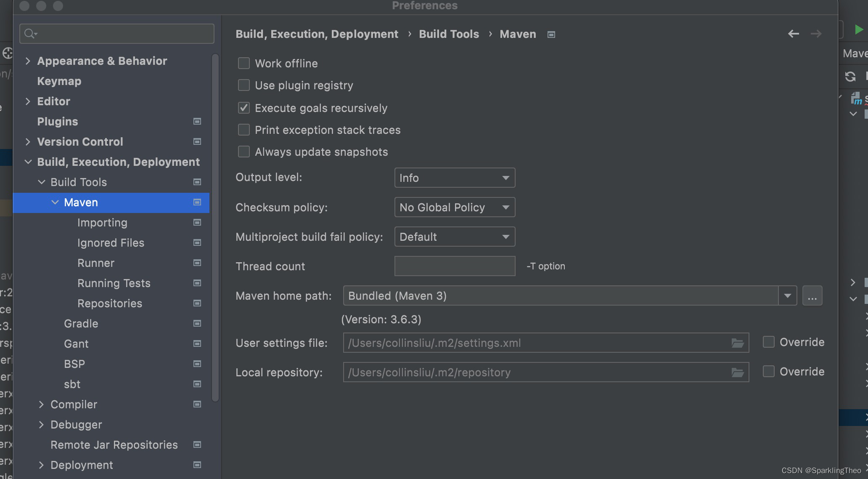Select Running Tests under Maven
Image resolution: width=868 pixels, height=479 pixels.
pyautogui.click(x=114, y=283)
